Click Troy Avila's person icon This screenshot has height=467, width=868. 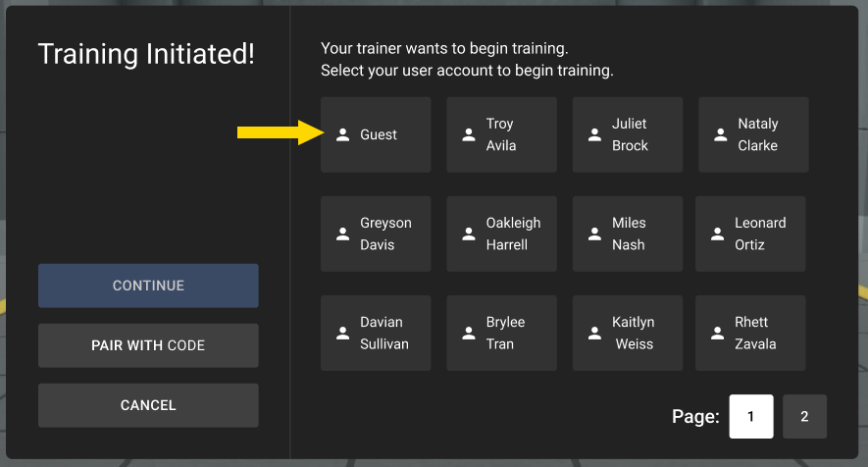tap(469, 134)
